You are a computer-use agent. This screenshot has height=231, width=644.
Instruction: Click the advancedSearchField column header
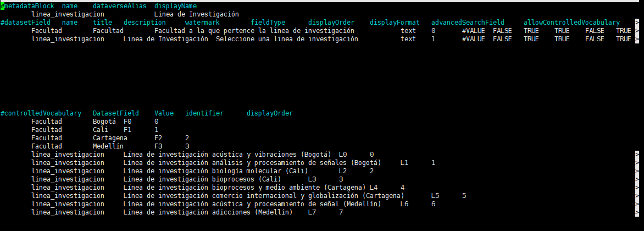tap(468, 22)
